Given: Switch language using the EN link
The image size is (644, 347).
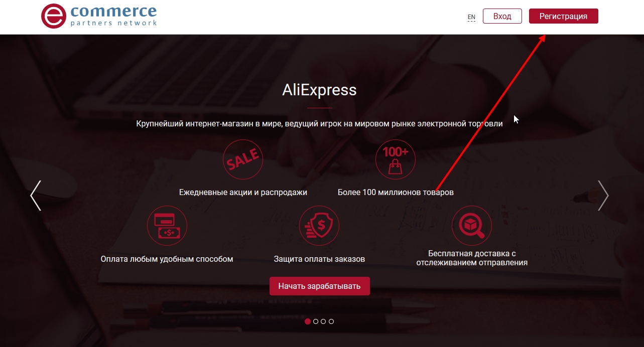Looking at the screenshot, I should click(x=471, y=17).
